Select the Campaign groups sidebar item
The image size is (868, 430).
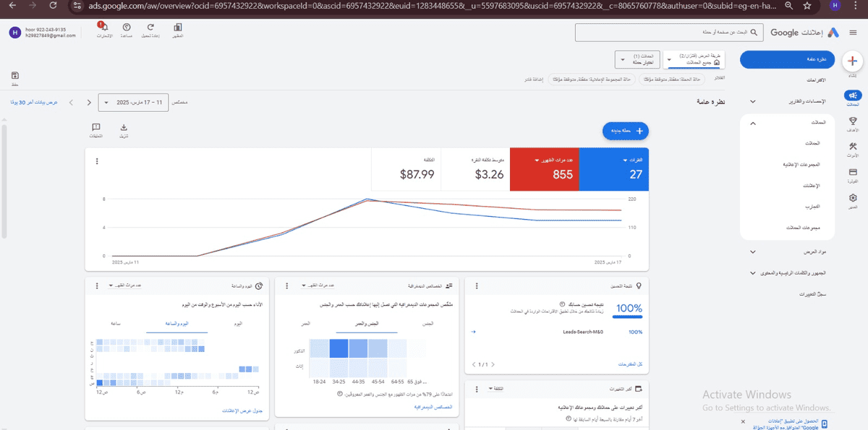[x=803, y=228]
